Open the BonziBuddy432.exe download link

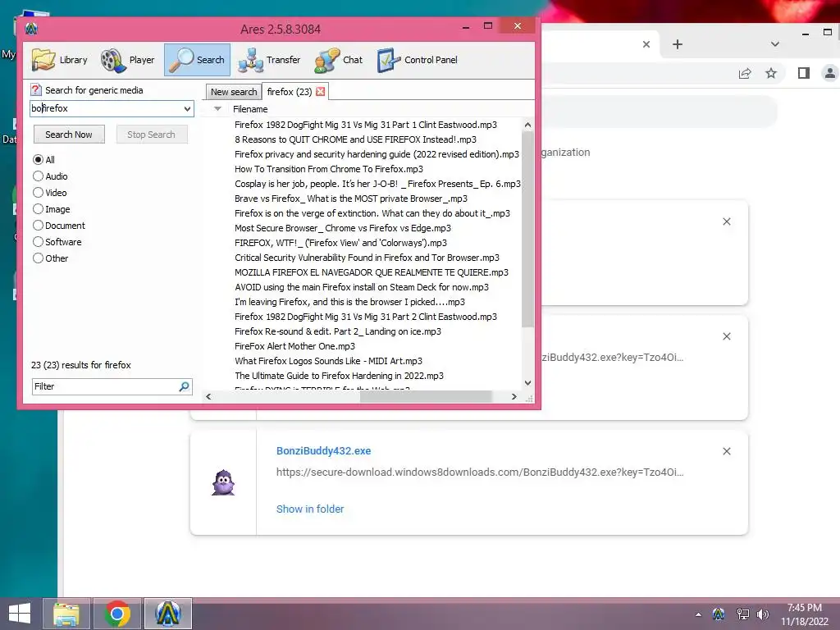(x=323, y=451)
